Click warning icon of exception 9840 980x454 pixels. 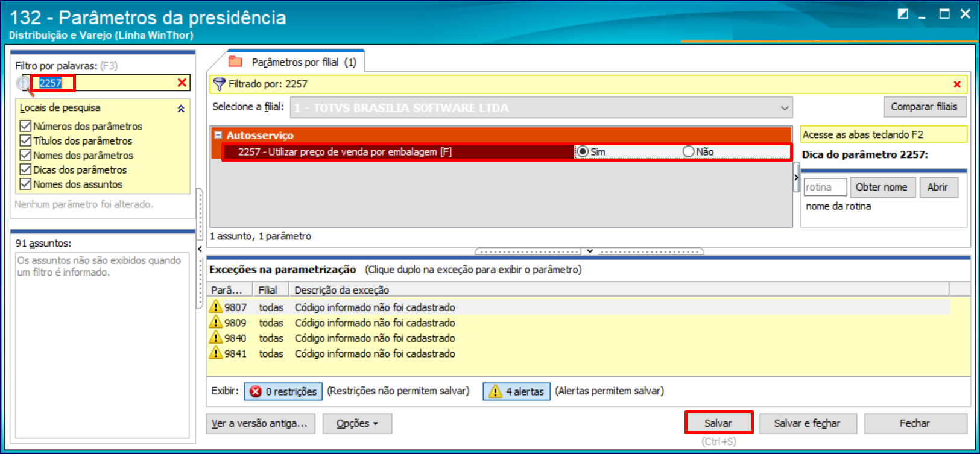pyautogui.click(x=216, y=338)
